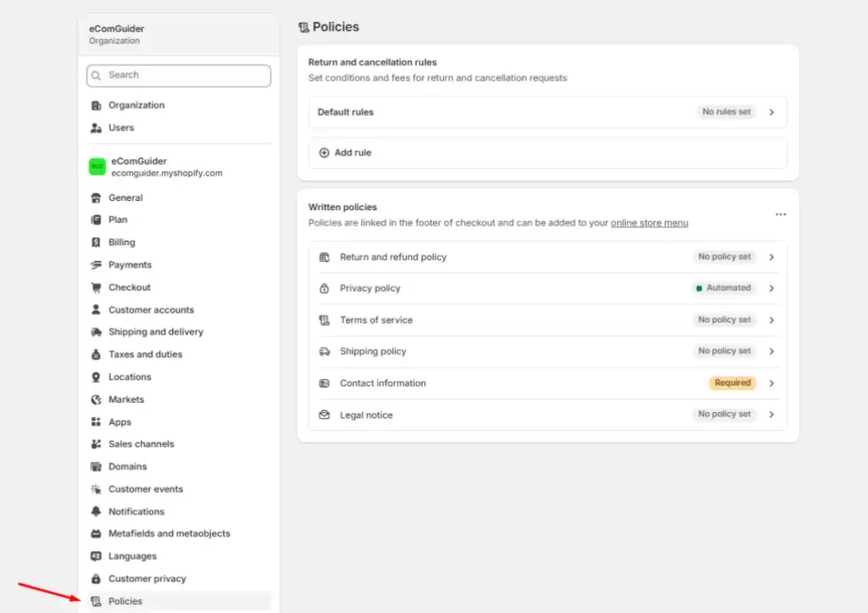
Task: Click Policies page title icon
Action: (303, 28)
